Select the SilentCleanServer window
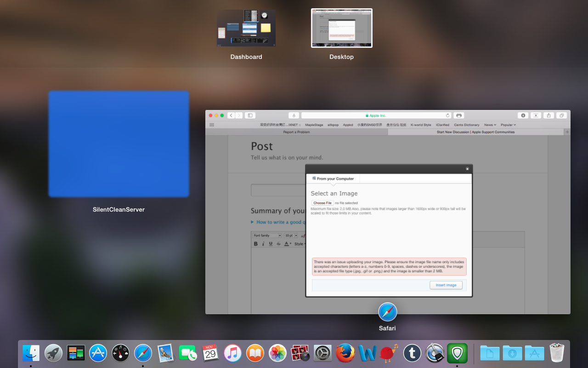 tap(119, 144)
